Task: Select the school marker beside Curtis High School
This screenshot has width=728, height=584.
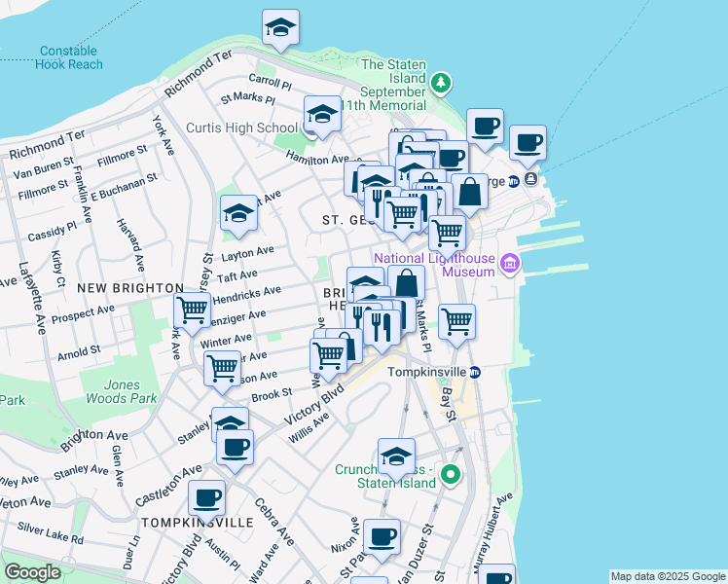Action: click(322, 115)
